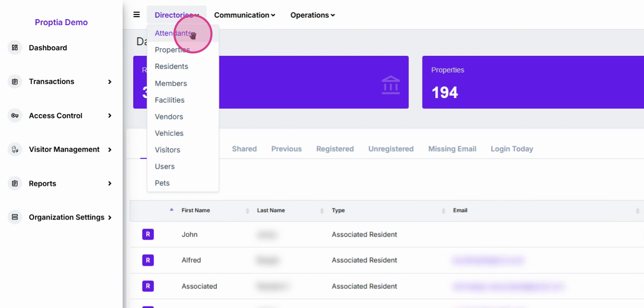644x308 pixels.
Task: Click the Access Control key icon
Action: point(15,116)
